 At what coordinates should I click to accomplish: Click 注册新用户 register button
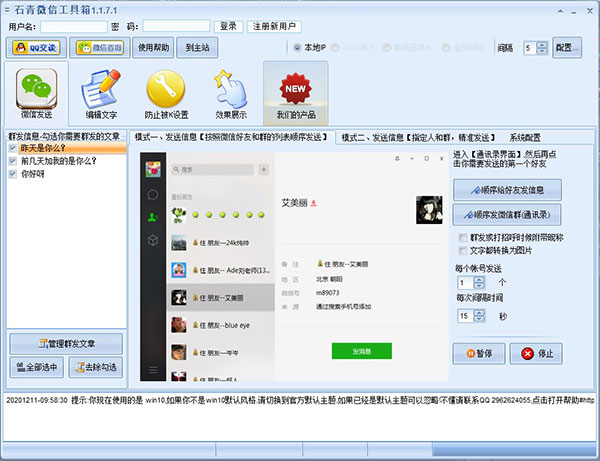(x=274, y=26)
